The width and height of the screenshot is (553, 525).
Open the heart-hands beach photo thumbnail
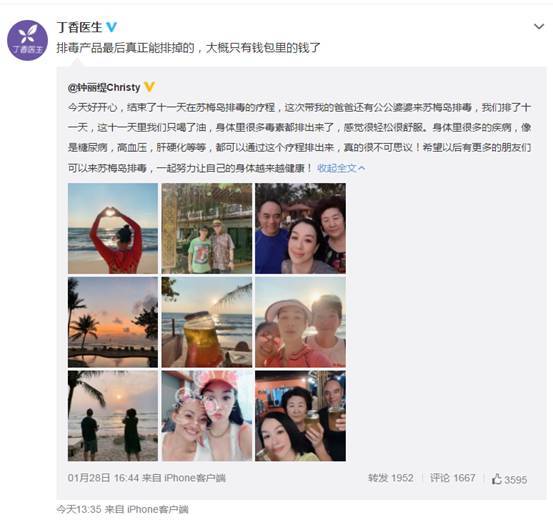(113, 228)
